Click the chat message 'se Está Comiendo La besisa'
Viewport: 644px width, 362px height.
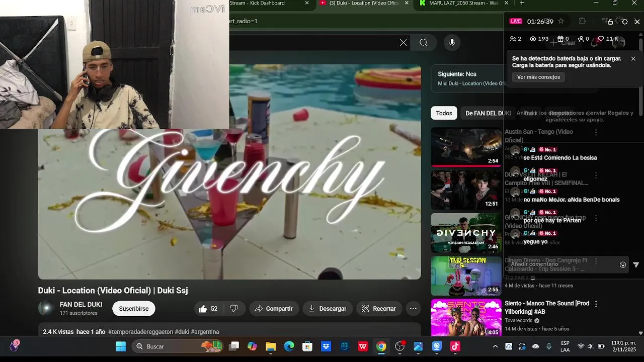coord(560,158)
